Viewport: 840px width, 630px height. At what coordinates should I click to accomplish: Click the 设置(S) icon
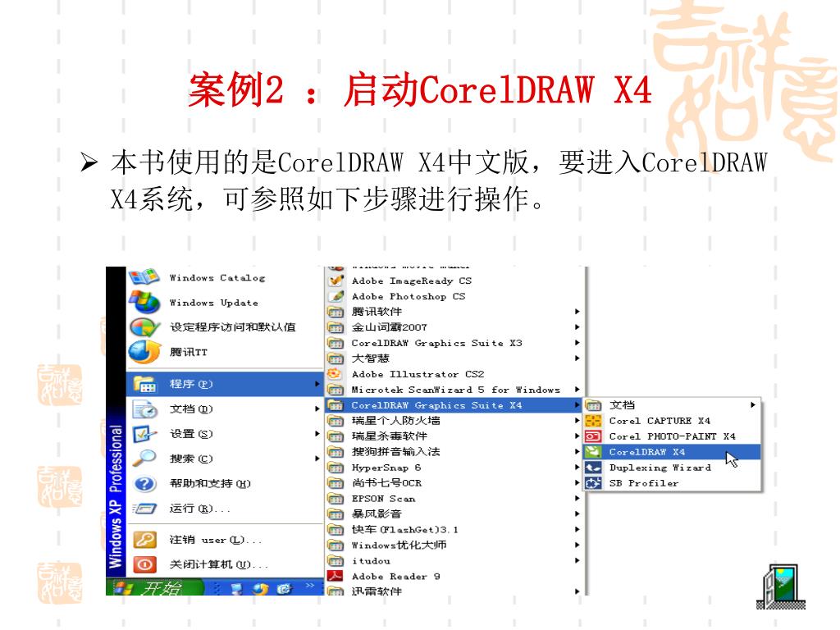click(144, 434)
